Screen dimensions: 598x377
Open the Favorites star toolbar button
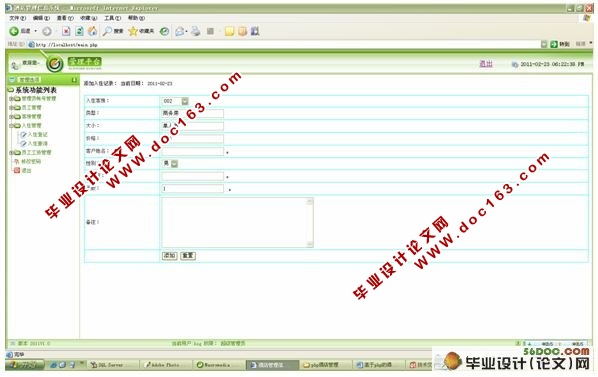click(141, 31)
